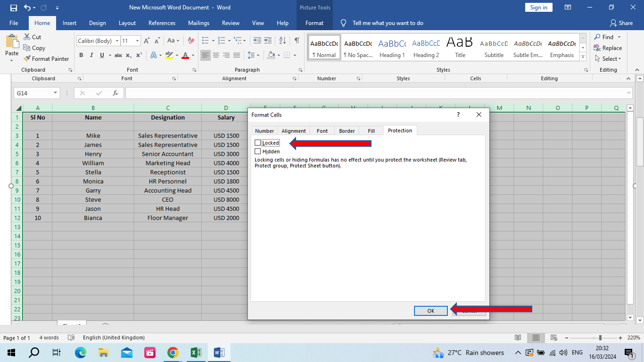Switch to the Insert tab
The image size is (644, 362).
pos(69,23)
